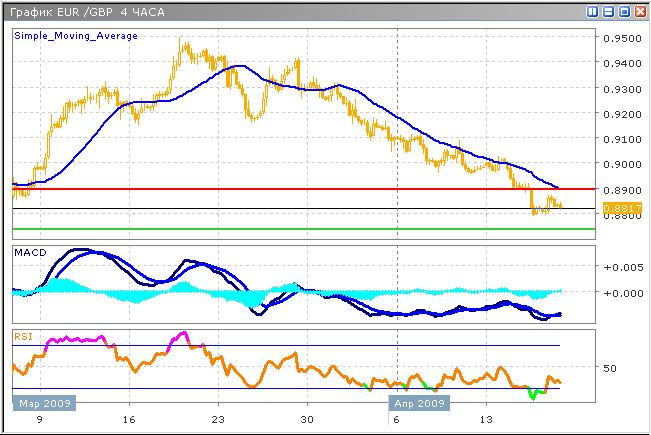Click the 23 date label on time axis
This screenshot has width=651, height=435.
[218, 421]
